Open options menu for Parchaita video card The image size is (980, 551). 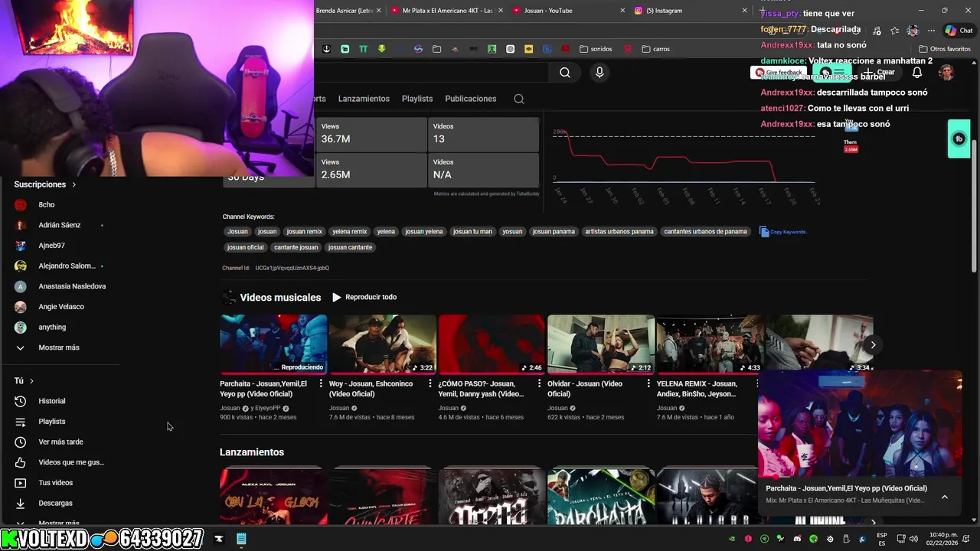(321, 384)
